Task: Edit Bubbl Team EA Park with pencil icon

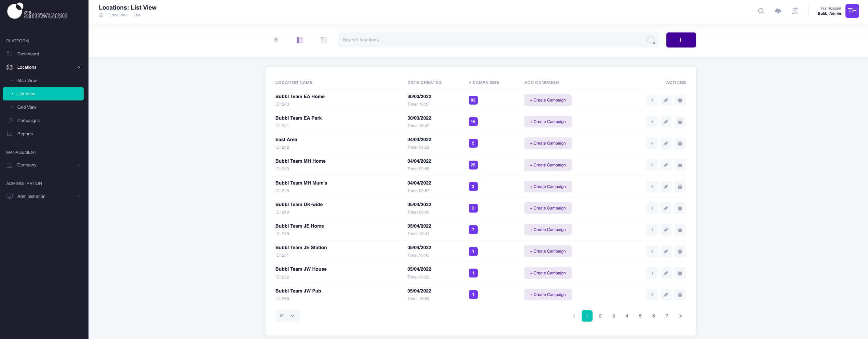Action: coord(666,122)
